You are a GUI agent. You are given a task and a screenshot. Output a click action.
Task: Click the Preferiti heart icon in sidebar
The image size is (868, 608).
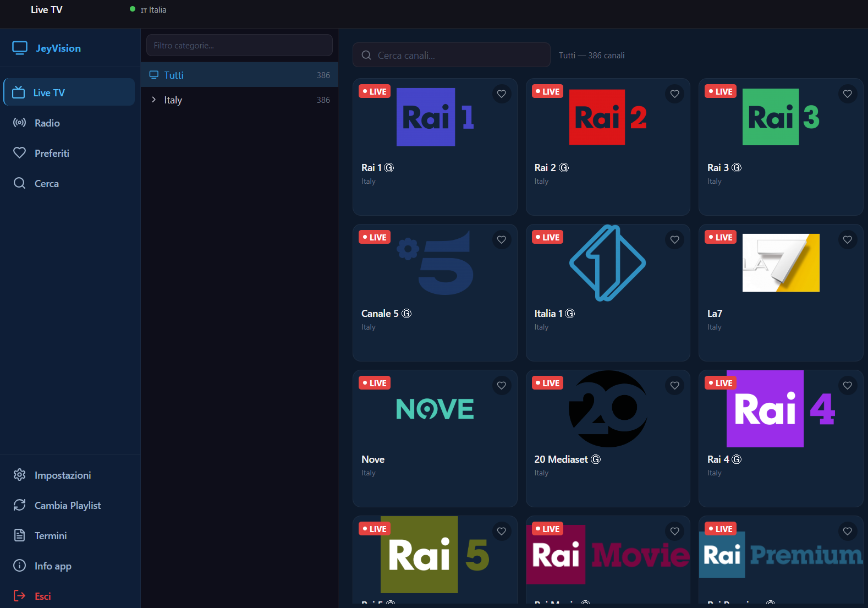pyautogui.click(x=20, y=153)
